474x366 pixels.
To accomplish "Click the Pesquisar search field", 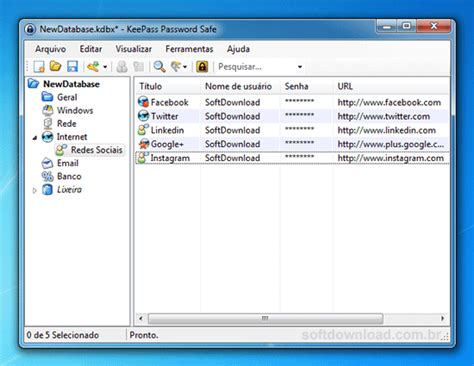I will [x=257, y=67].
